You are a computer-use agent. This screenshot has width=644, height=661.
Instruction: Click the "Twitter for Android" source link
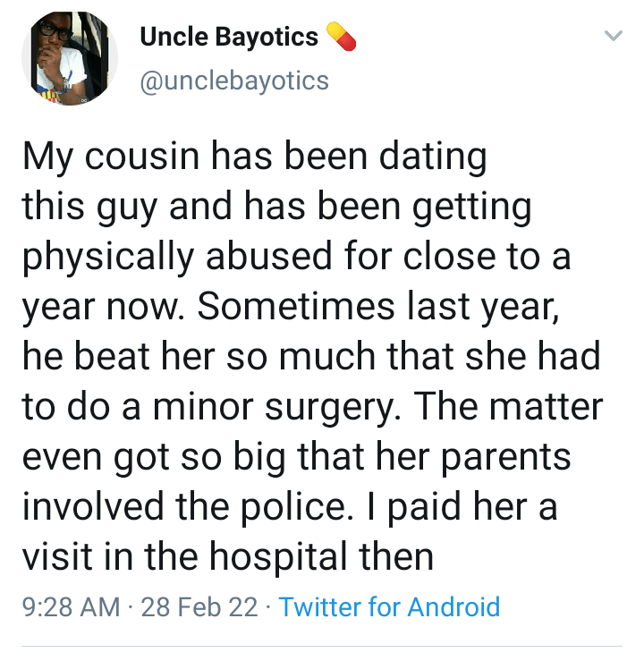click(x=389, y=606)
